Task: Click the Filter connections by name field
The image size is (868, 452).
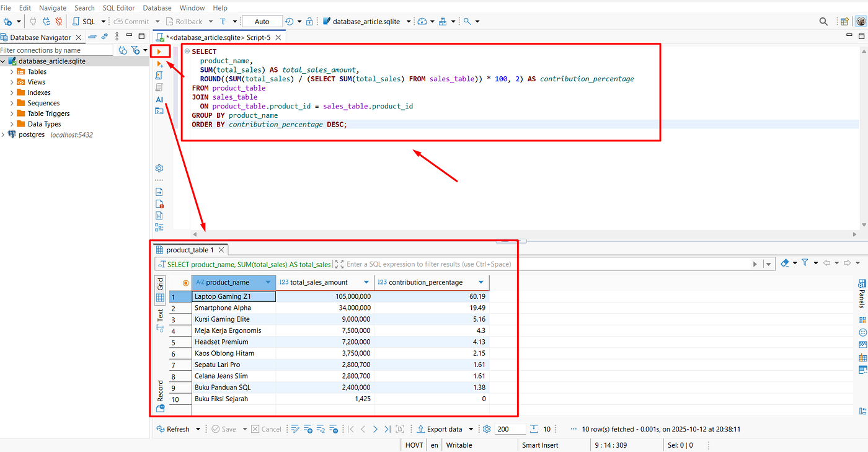Action: [56, 50]
